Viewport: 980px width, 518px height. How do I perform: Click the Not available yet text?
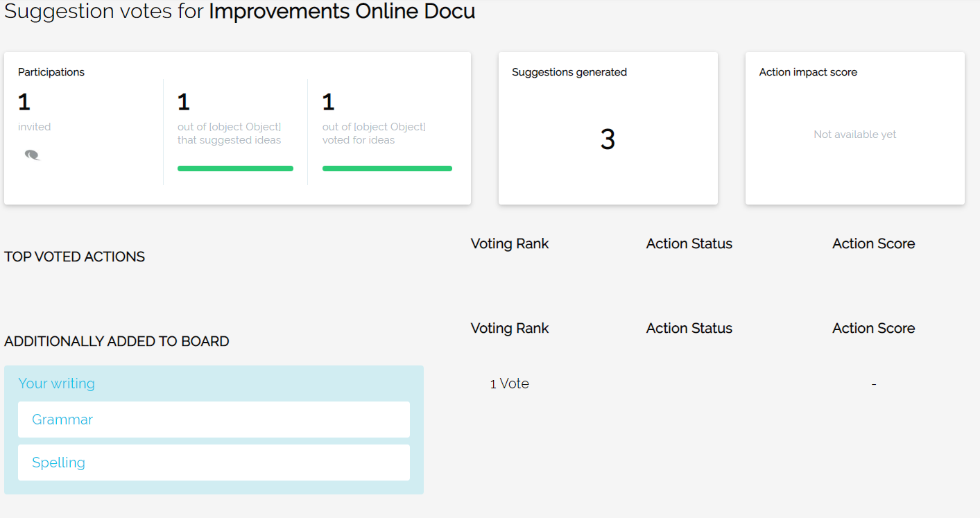tap(855, 135)
